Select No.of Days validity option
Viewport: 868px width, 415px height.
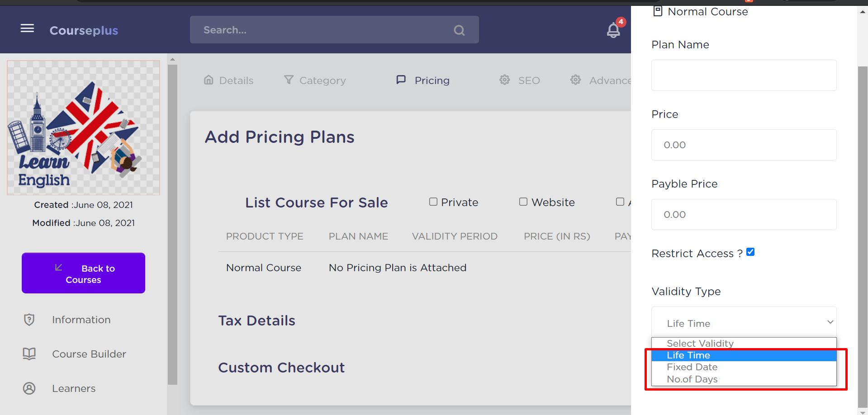[692, 379]
